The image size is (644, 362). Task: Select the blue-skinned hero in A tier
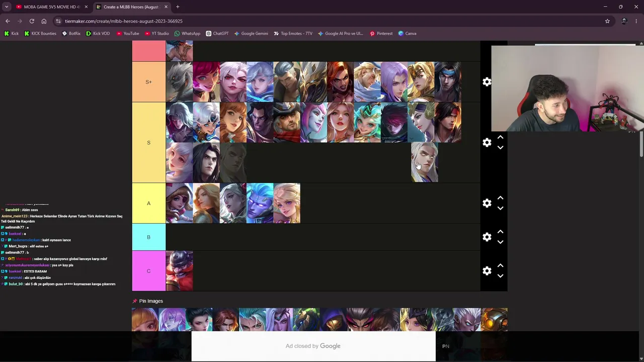[260, 203]
